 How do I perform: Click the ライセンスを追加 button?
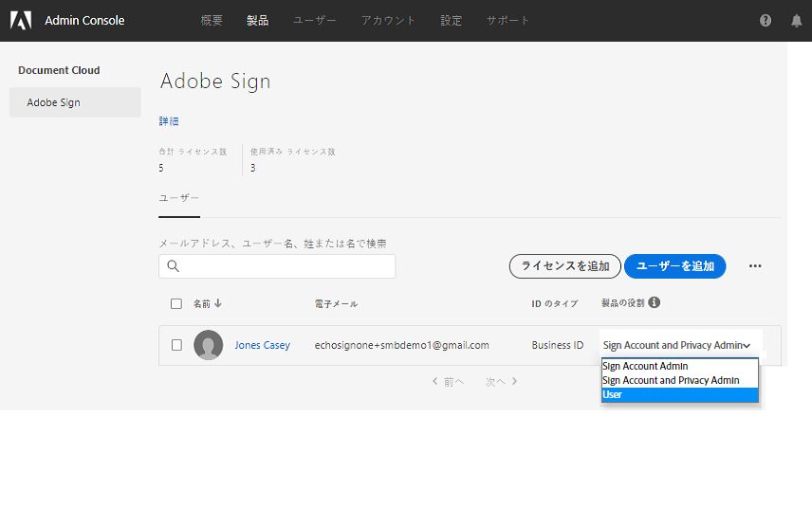click(x=565, y=266)
